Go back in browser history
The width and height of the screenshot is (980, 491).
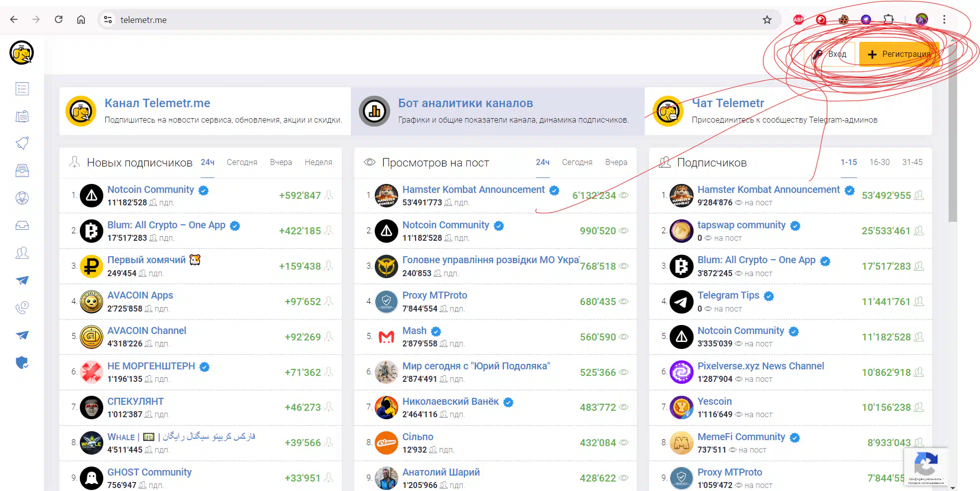coord(14,19)
